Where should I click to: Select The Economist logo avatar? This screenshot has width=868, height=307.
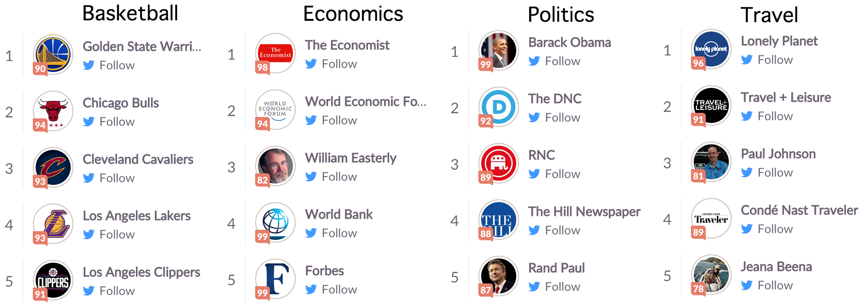pos(275,53)
